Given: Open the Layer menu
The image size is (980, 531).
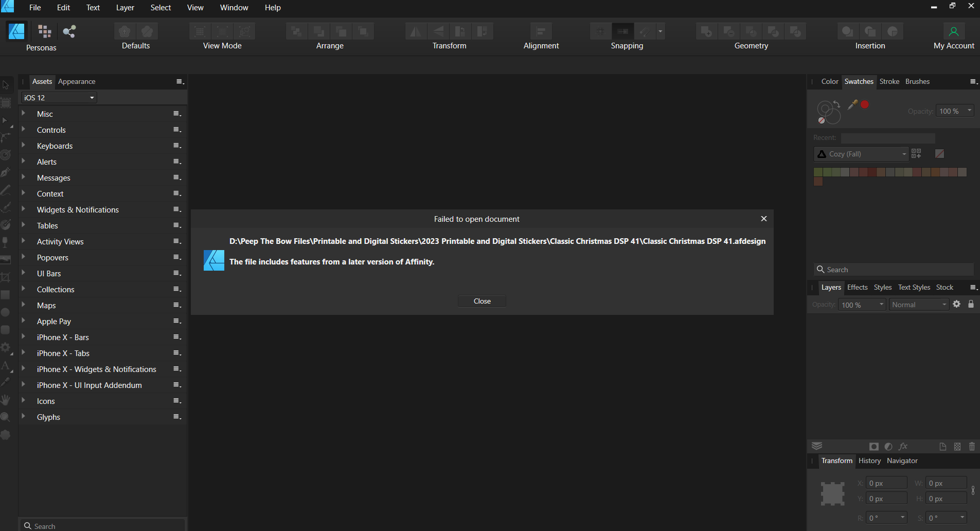Looking at the screenshot, I should point(125,7).
